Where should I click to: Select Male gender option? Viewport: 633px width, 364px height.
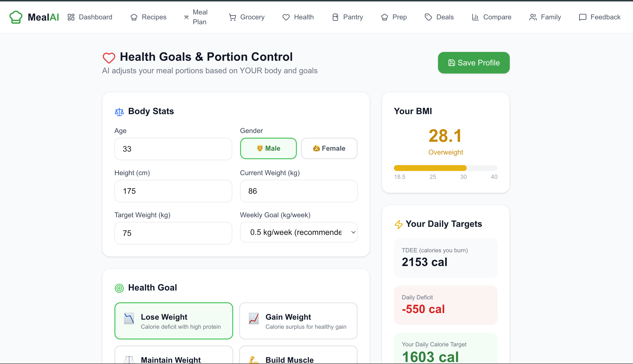pyautogui.click(x=268, y=148)
